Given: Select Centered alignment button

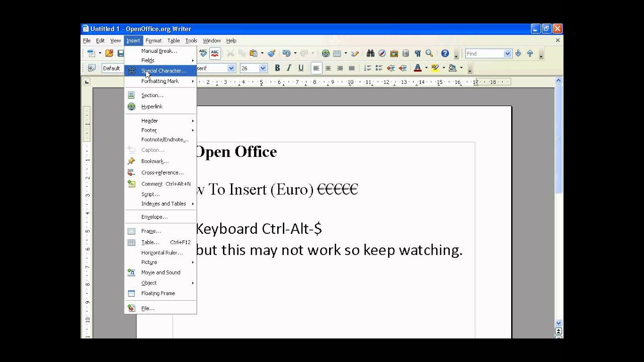Looking at the screenshot, I should tap(328, 68).
